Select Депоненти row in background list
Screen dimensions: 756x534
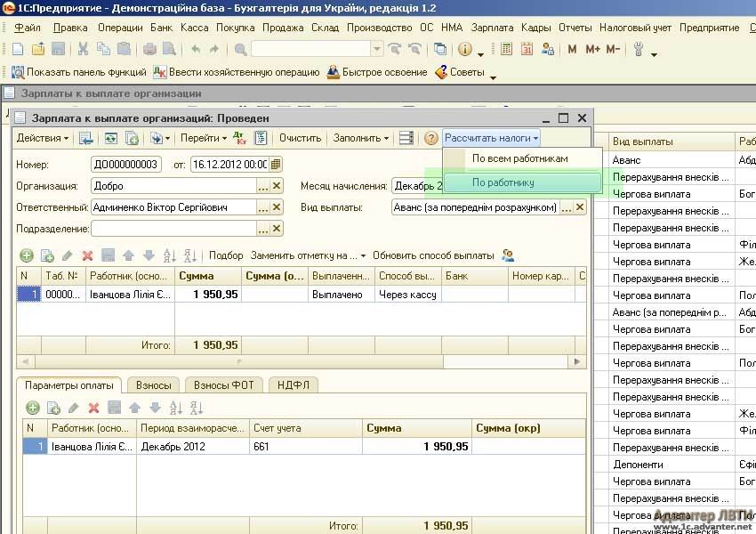coord(671,465)
